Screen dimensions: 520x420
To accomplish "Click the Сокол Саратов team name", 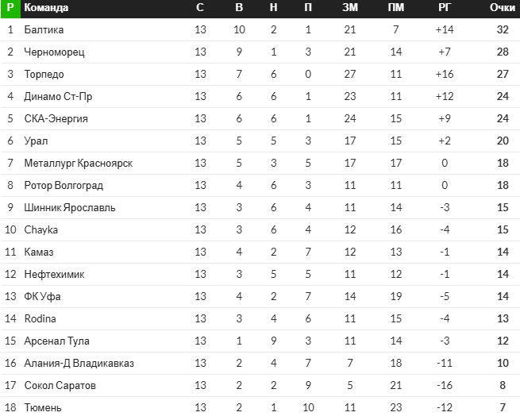I will (60, 386).
